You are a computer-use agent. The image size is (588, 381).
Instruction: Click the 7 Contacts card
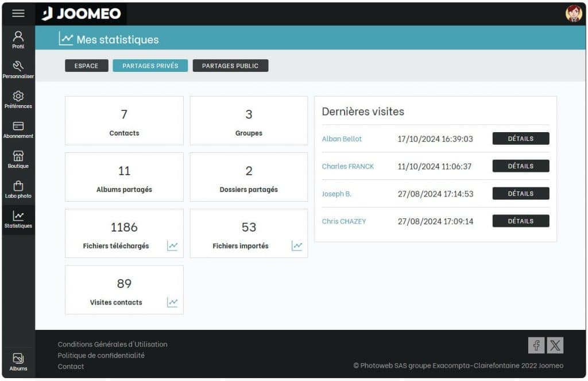click(124, 121)
